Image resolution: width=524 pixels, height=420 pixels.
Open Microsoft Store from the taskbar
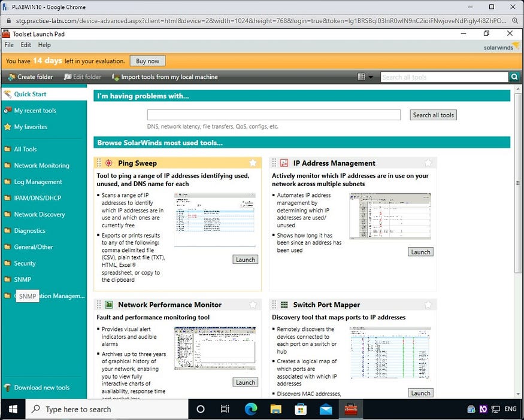[x=301, y=409]
